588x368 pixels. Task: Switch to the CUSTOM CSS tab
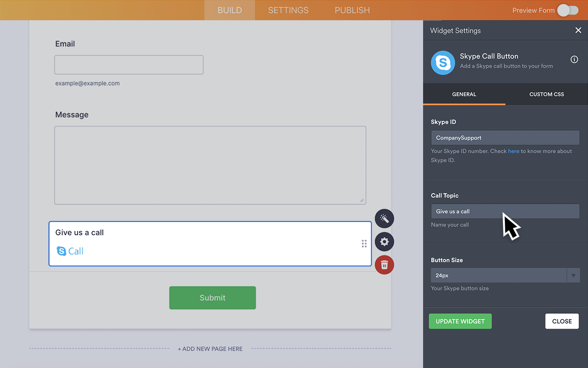546,94
